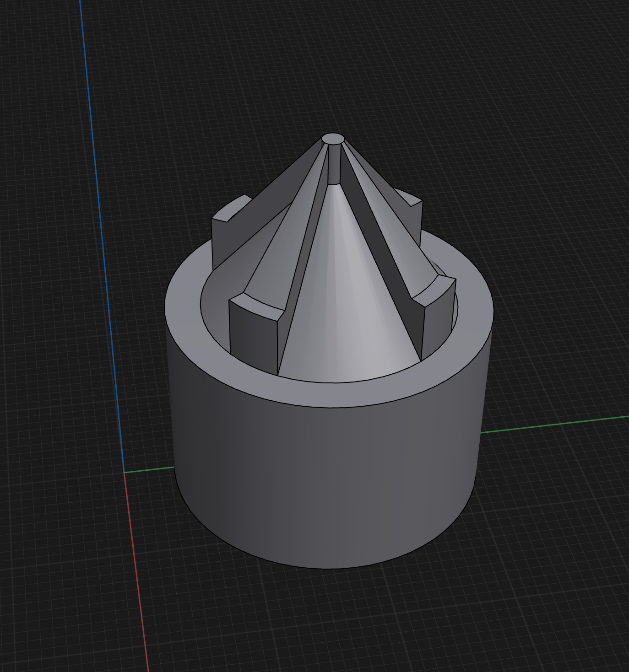Viewport: 629px width, 672px height.
Task: Click the small flat circle atop the cone
Action: 334,139
